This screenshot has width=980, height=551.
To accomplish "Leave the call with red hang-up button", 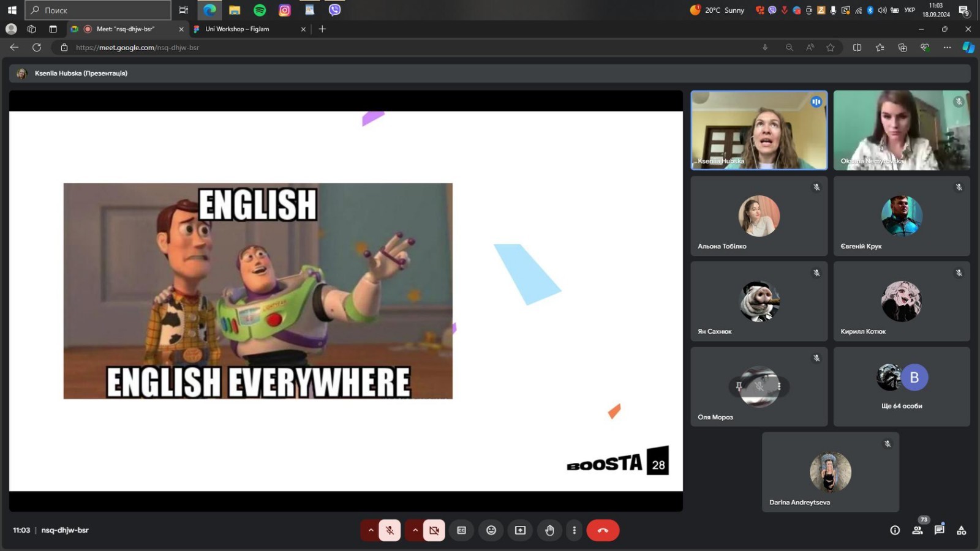I will (x=603, y=530).
